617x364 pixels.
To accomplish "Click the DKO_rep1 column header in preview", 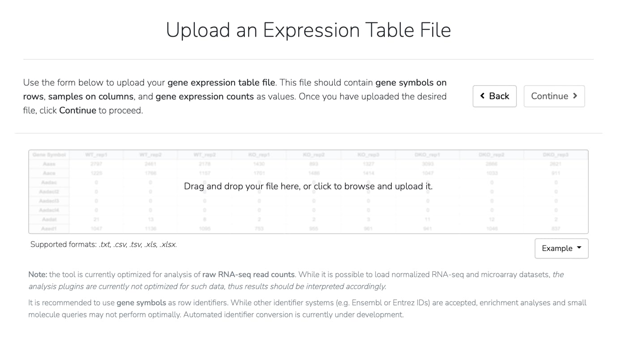I will [427, 155].
